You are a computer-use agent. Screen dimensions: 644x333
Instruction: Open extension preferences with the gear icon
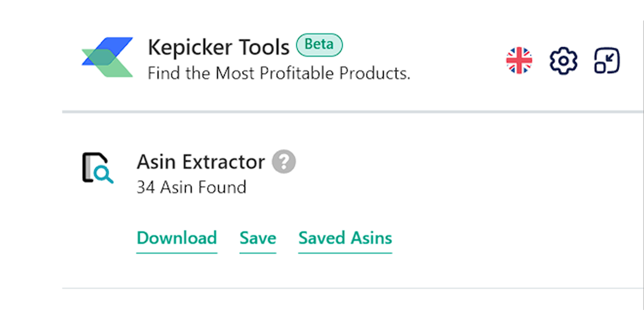[562, 60]
